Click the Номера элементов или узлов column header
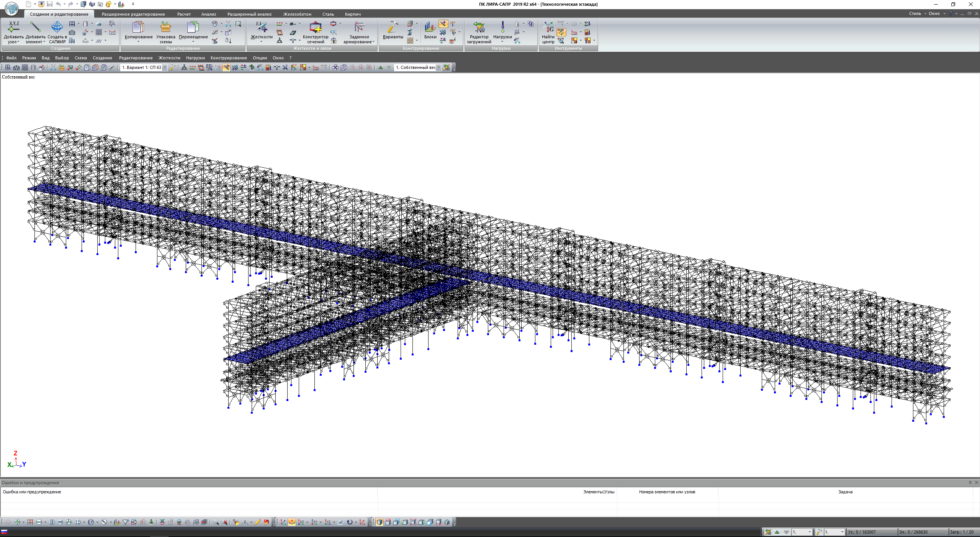Screen dimensions: 980x537 click(x=667, y=492)
